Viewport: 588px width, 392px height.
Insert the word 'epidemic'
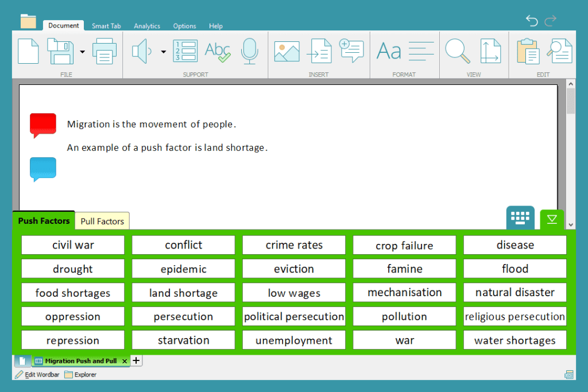183,269
